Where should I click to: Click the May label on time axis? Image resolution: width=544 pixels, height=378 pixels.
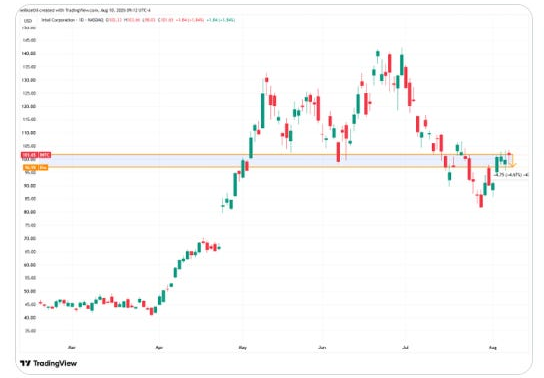(x=243, y=347)
